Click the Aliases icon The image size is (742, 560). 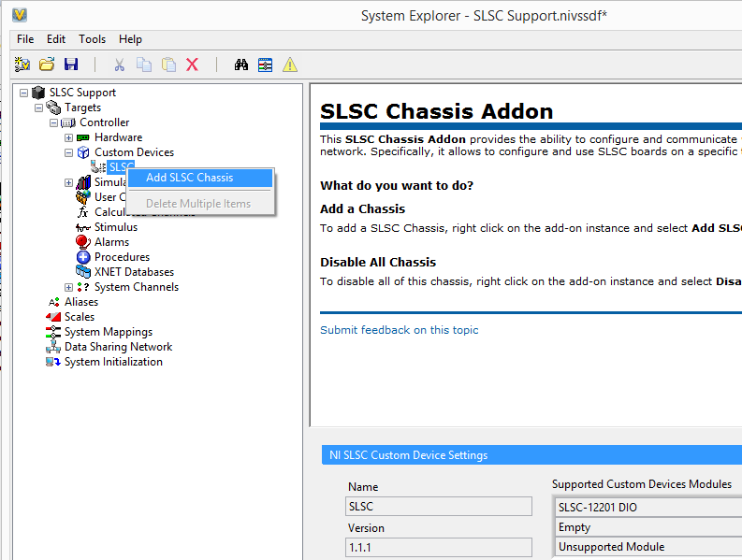coord(54,302)
